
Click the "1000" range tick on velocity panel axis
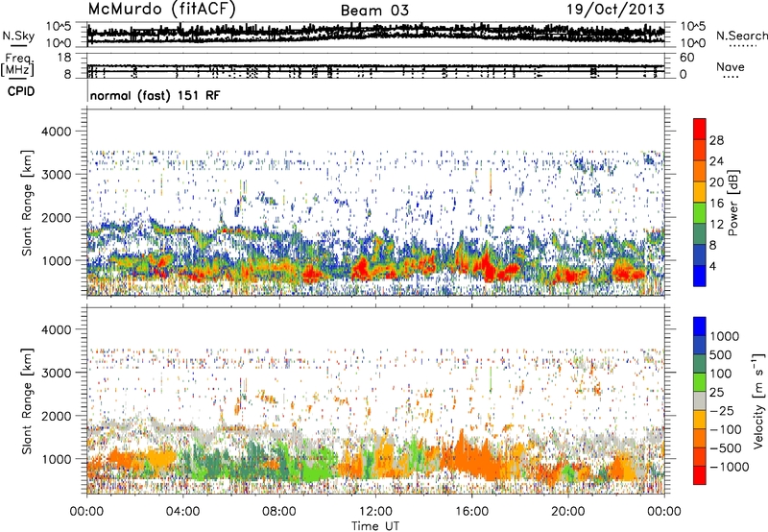[57, 459]
